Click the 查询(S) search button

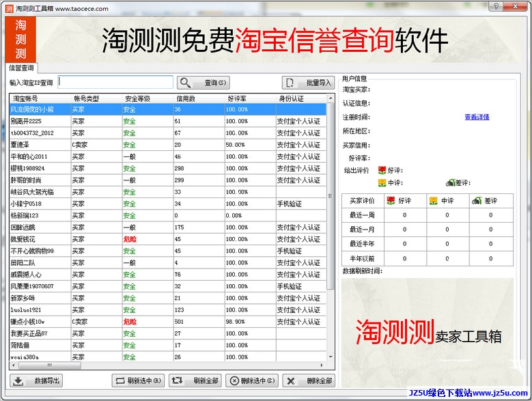204,83
